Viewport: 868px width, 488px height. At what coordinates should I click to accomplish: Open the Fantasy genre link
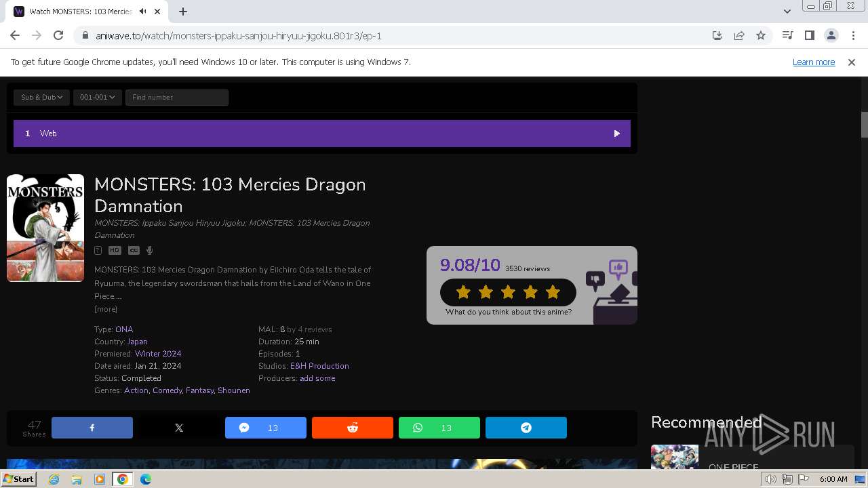coord(199,390)
